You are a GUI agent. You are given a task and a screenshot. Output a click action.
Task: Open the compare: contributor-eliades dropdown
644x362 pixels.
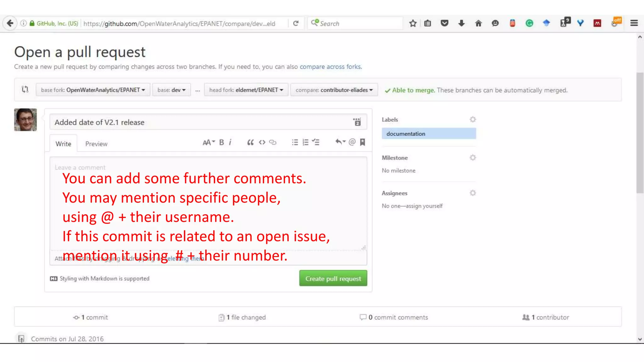334,90
